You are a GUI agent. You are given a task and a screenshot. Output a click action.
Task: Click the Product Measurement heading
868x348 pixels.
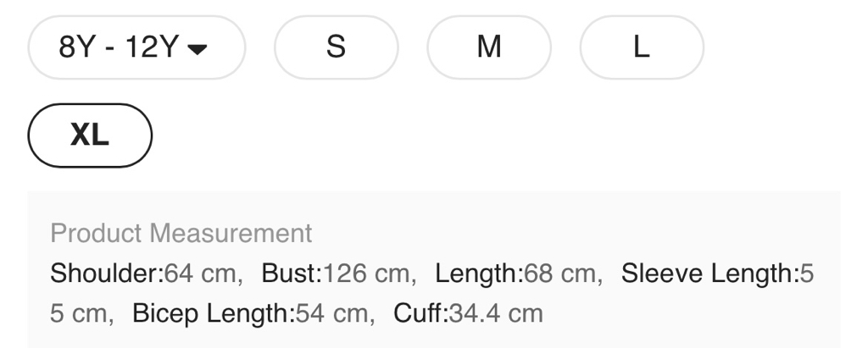tap(181, 233)
